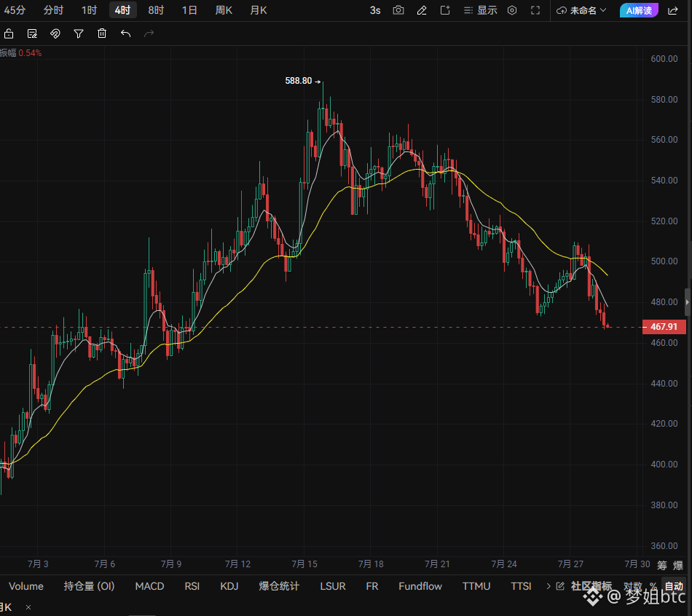Select the 4时 timeframe
This screenshot has height=616, width=692.
[122, 10]
